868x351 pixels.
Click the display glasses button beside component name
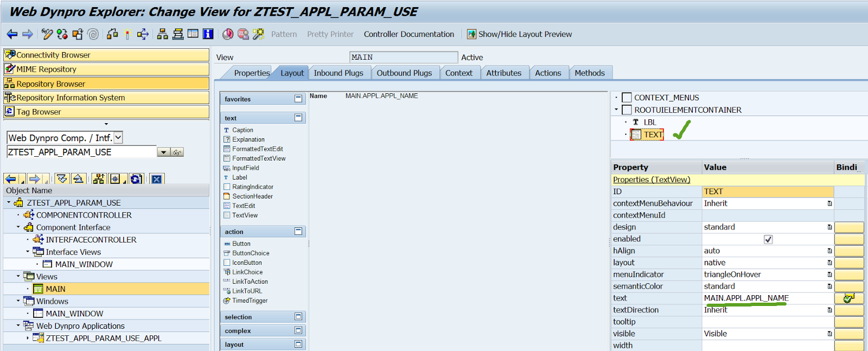tap(177, 152)
